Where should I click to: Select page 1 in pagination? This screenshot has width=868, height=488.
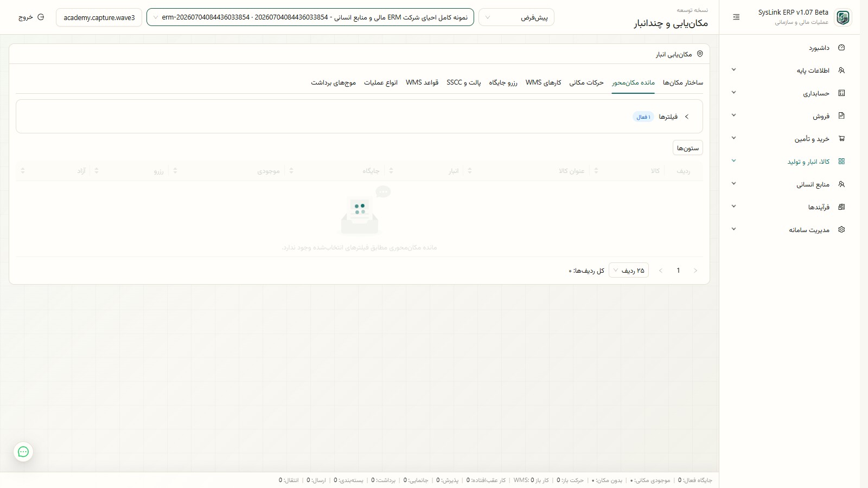pos(678,271)
